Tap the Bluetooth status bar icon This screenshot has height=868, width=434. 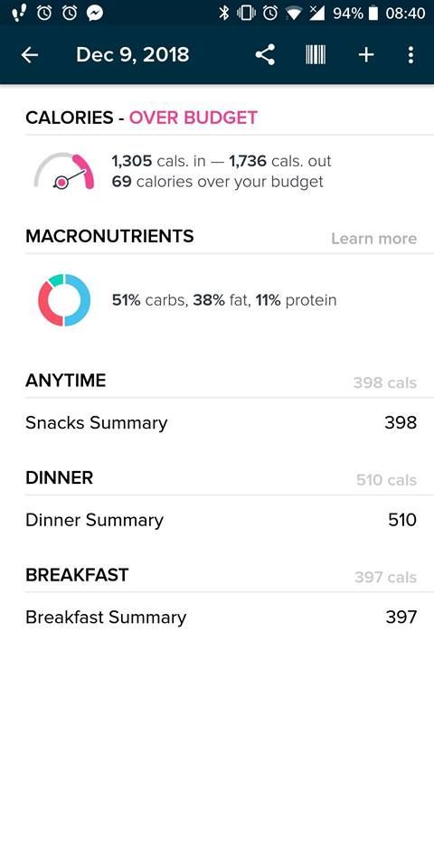(x=223, y=14)
